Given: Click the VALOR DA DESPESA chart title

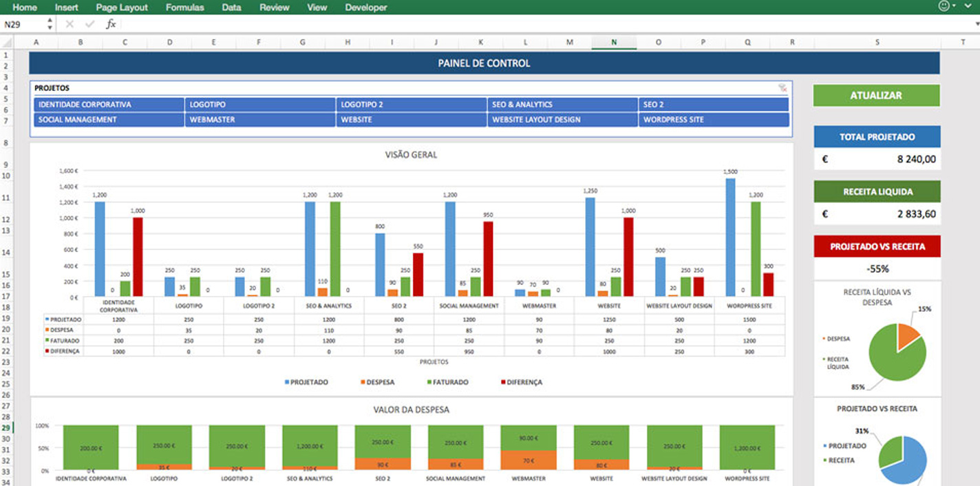Looking at the screenshot, I should pos(411,410).
